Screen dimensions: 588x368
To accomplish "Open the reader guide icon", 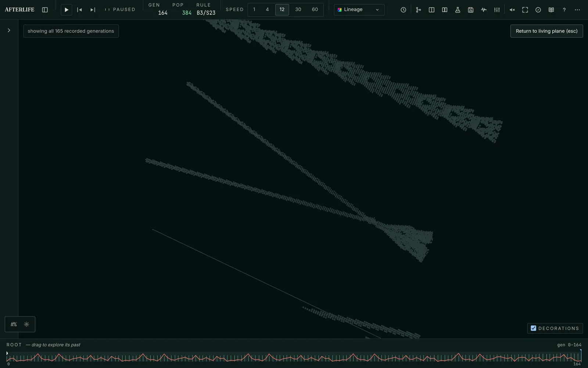I will pyautogui.click(x=551, y=10).
